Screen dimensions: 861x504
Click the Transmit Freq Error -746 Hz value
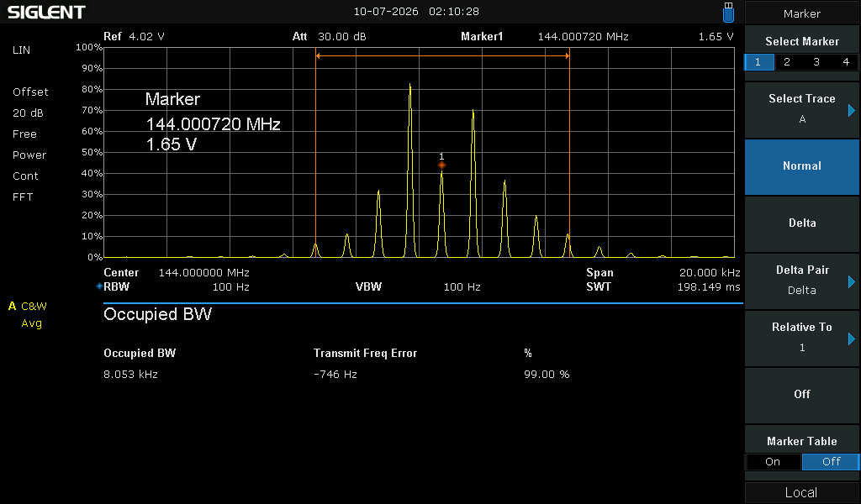coord(335,375)
